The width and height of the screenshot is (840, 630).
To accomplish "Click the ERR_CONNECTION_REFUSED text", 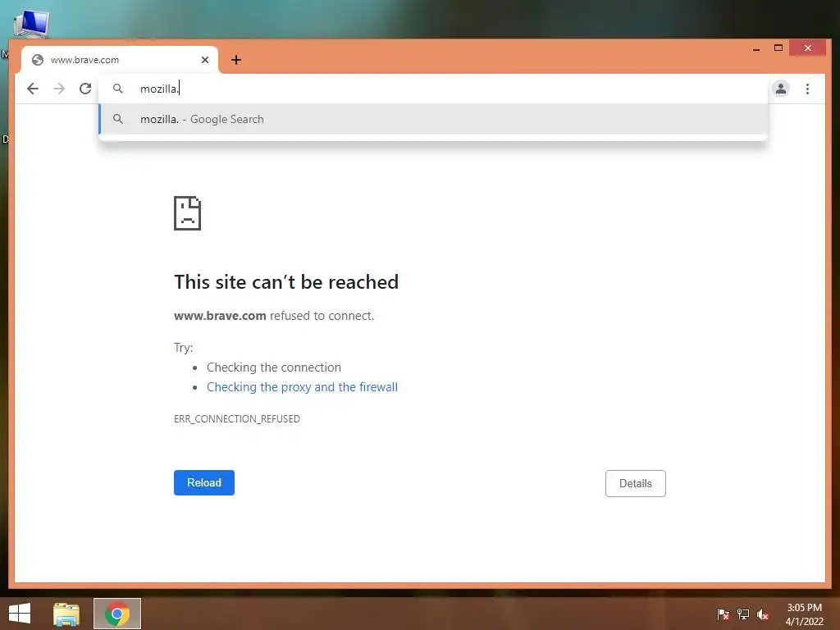I will [237, 419].
